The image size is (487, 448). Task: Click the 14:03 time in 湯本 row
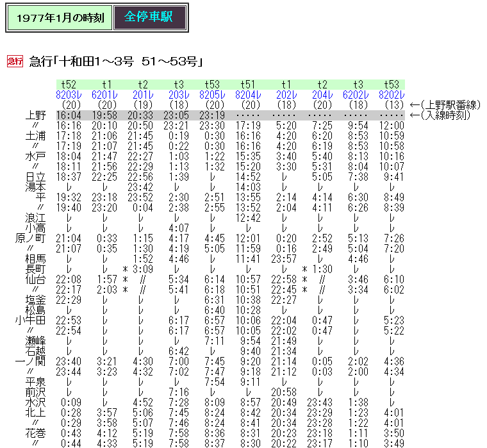tap(248, 187)
